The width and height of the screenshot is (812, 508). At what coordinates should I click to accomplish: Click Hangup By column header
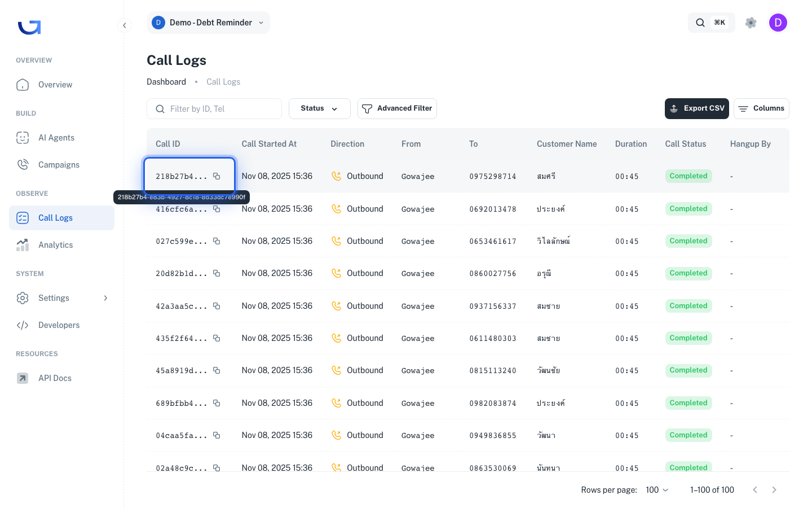(751, 144)
